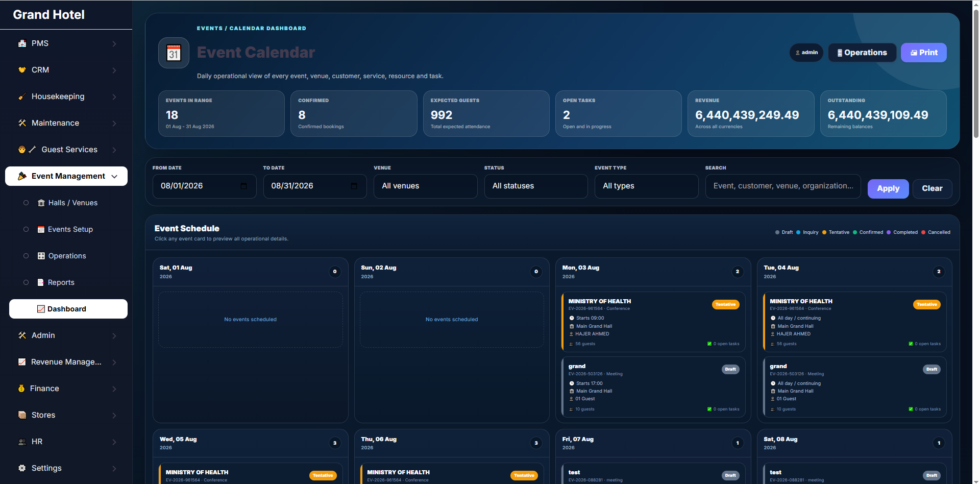Click the Finance money bag icon

tap(21, 389)
